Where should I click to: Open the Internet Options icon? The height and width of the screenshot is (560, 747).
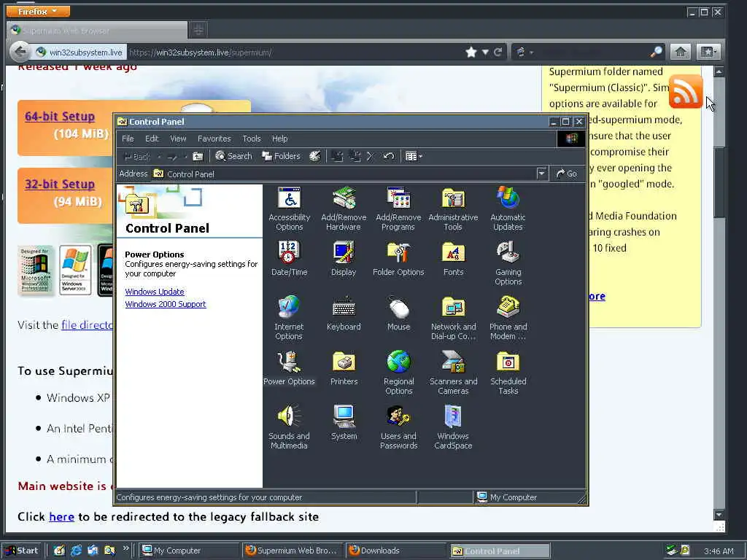point(289,318)
